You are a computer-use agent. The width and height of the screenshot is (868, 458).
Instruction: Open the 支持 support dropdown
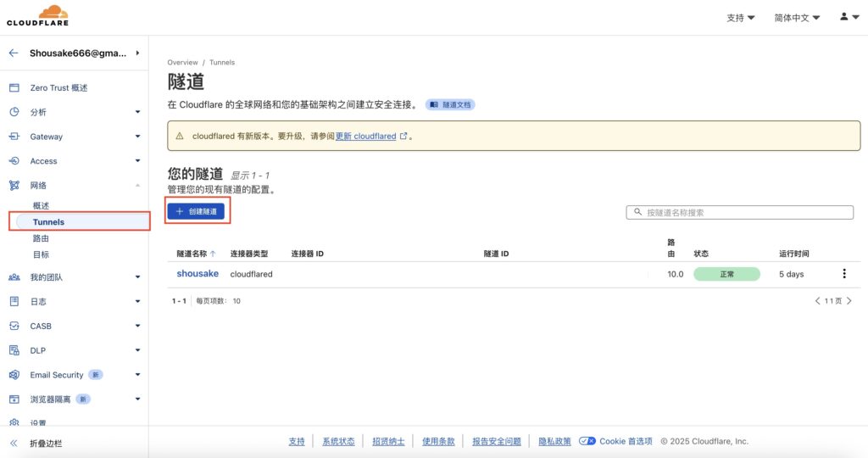tap(741, 18)
